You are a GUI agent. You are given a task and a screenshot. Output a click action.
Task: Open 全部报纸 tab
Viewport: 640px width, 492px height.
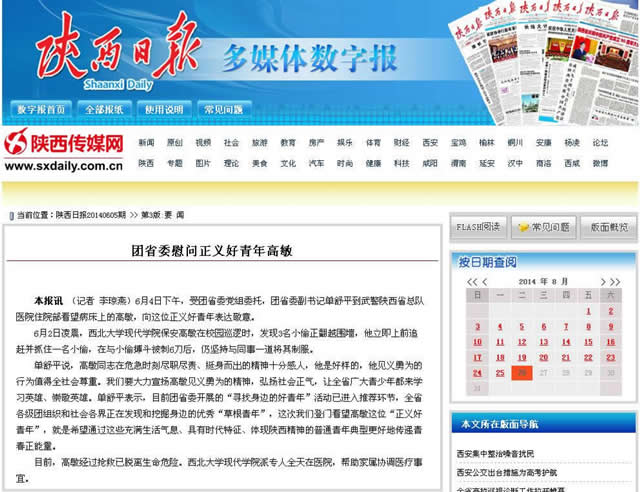[104, 109]
